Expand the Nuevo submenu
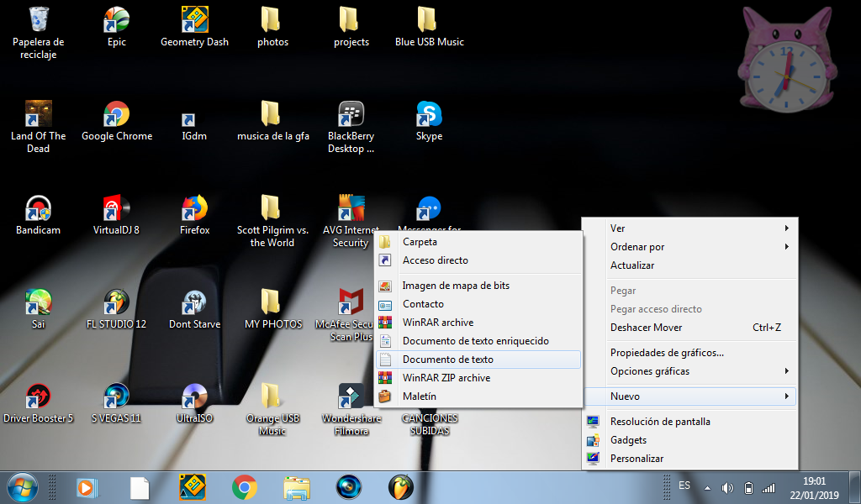861x504 pixels. [690, 396]
